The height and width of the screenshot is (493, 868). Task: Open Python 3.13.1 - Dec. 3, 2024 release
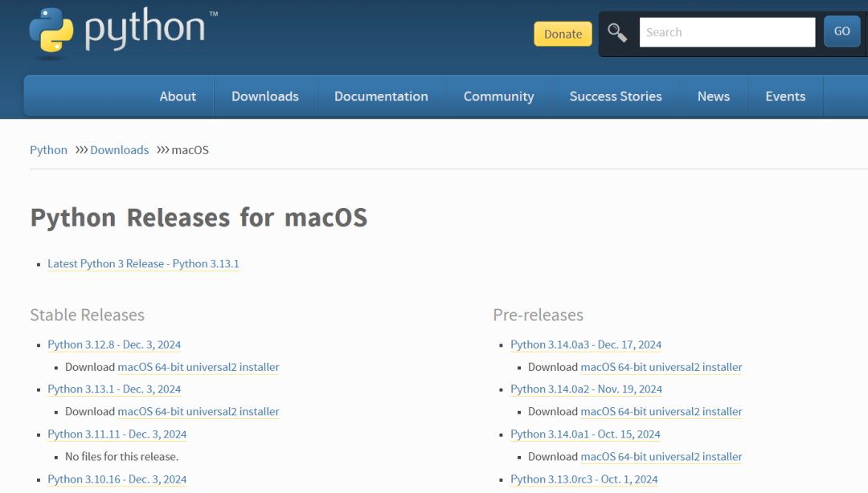point(114,389)
